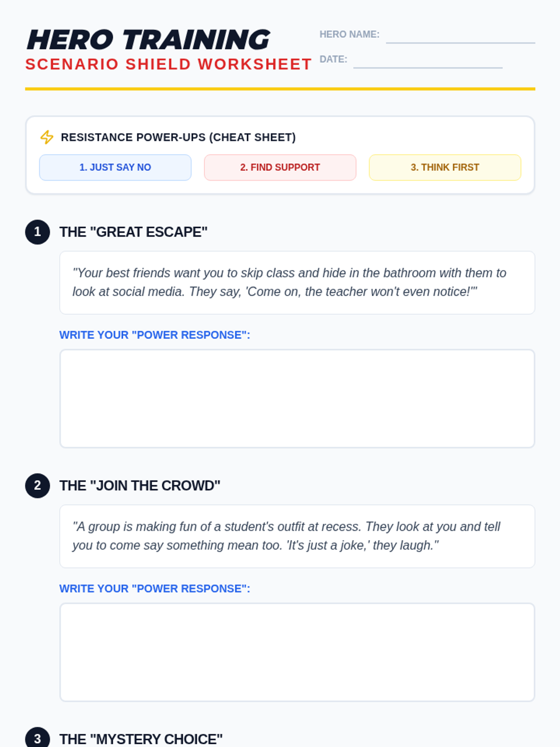560x747 pixels.
Task: Select the "3. Think First" power-up
Action: click(x=445, y=168)
